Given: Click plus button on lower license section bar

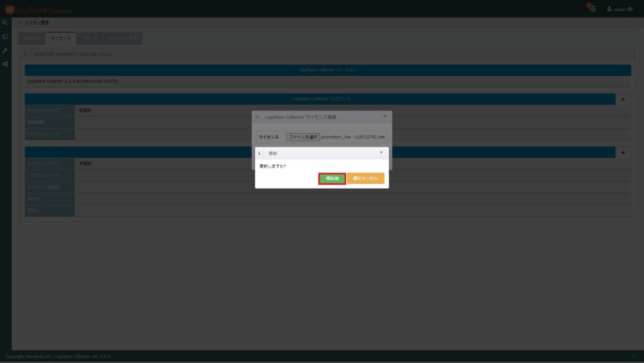Looking at the screenshot, I should pyautogui.click(x=623, y=152).
